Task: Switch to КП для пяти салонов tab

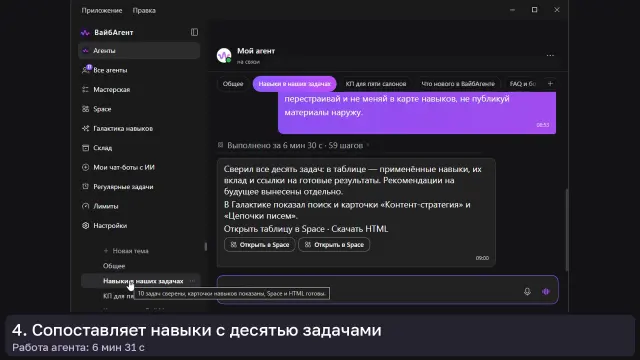Action: pos(376,84)
